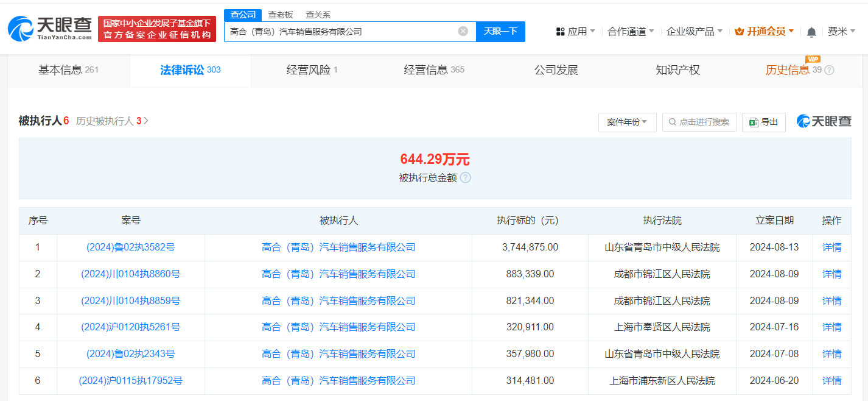The image size is (868, 401).
Task: Open the 经营风险 tab
Action: [307, 70]
